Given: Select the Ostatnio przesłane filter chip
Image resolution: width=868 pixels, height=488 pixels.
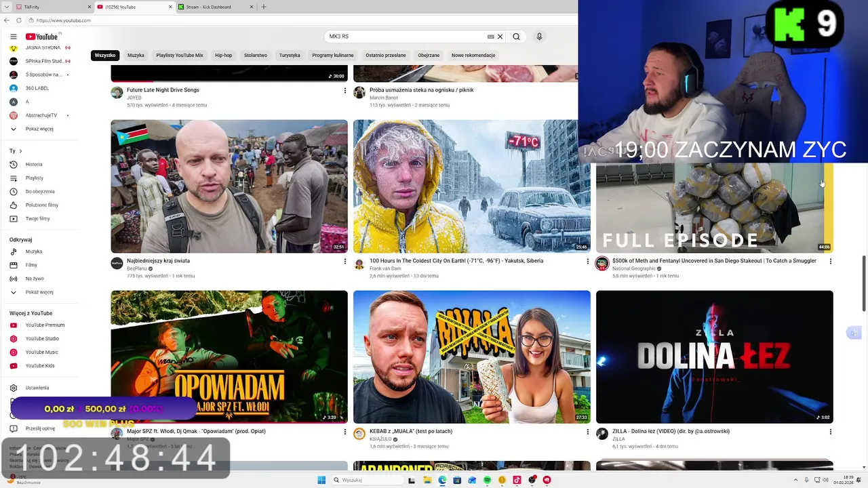Looking at the screenshot, I should point(386,56).
